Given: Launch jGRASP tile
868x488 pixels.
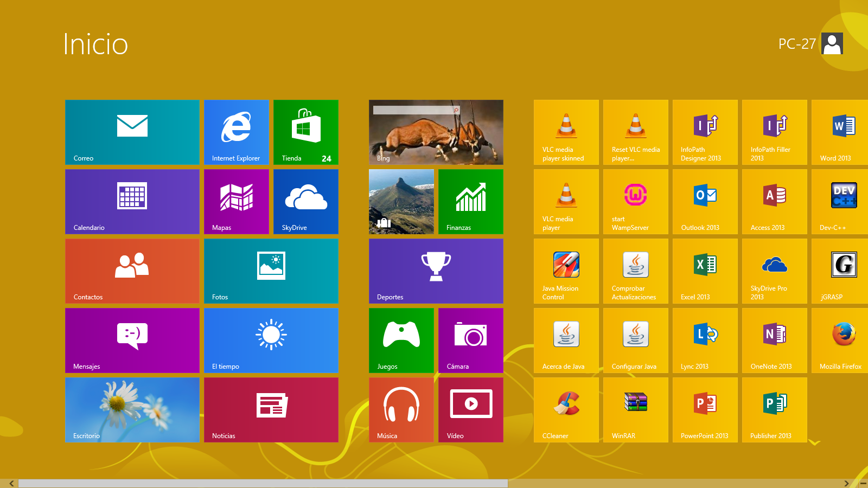Looking at the screenshot, I should tap(840, 271).
